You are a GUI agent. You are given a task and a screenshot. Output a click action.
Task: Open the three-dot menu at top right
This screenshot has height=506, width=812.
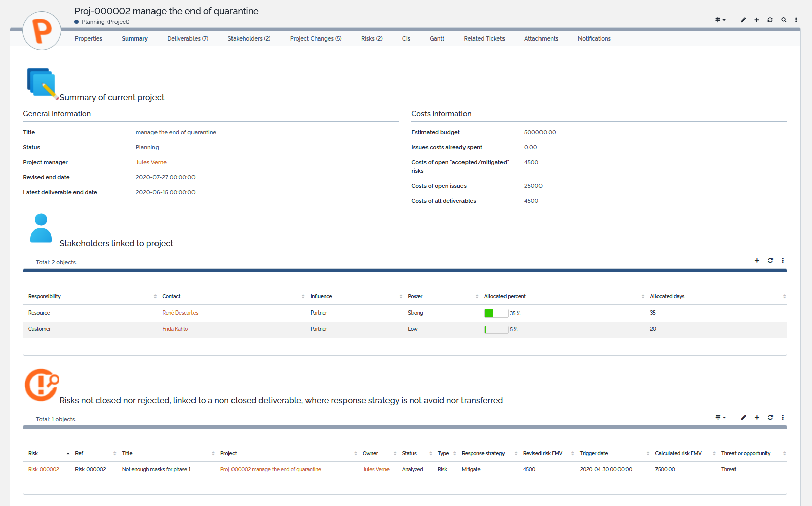[x=796, y=20]
